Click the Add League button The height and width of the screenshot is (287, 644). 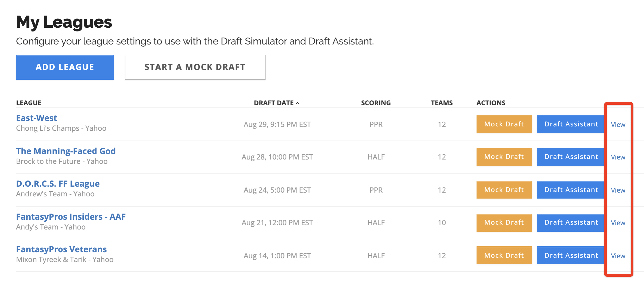point(65,67)
